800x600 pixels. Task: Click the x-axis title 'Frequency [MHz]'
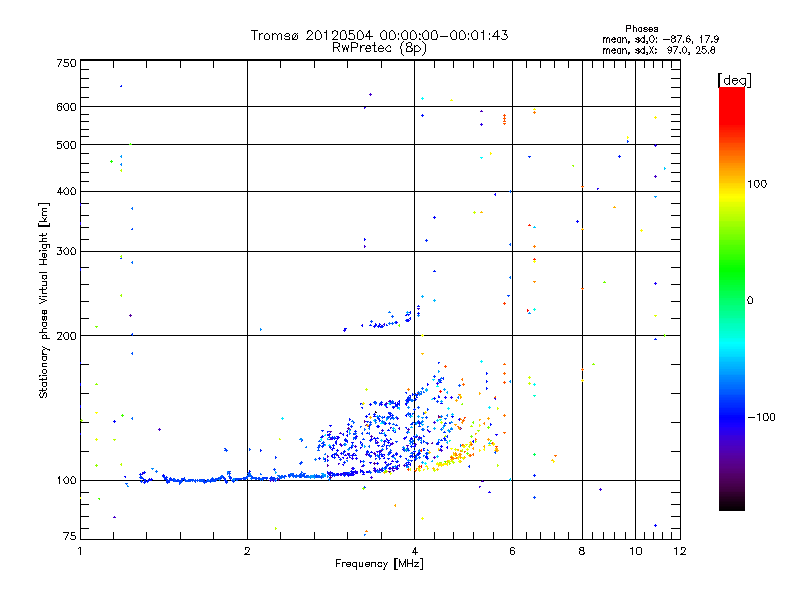point(379,564)
